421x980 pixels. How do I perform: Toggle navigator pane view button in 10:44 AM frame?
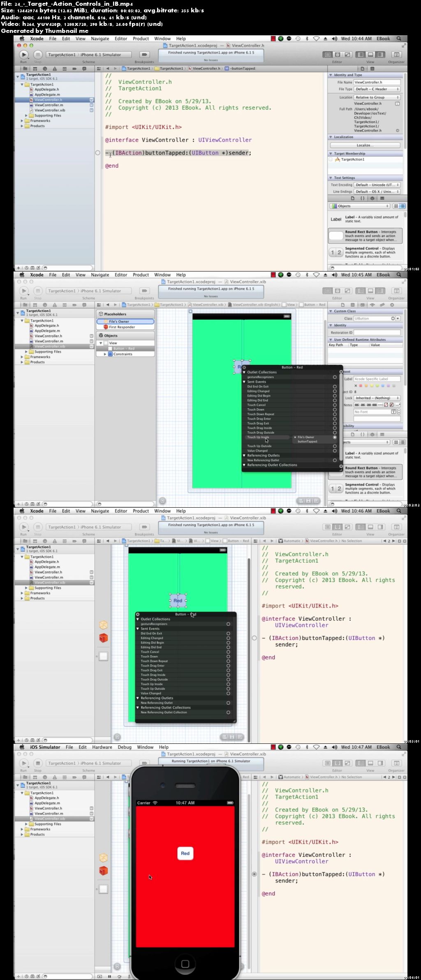(361, 55)
